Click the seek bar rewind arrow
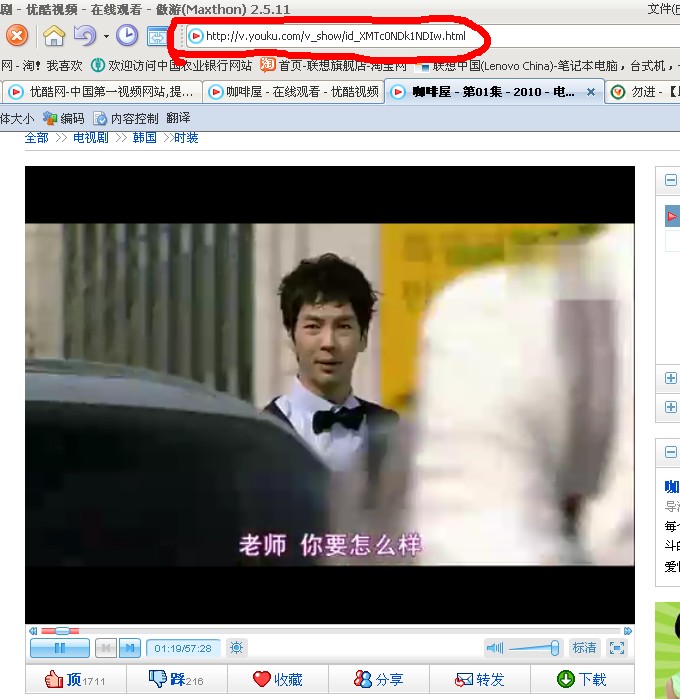This screenshot has height=699, width=680. [33, 631]
